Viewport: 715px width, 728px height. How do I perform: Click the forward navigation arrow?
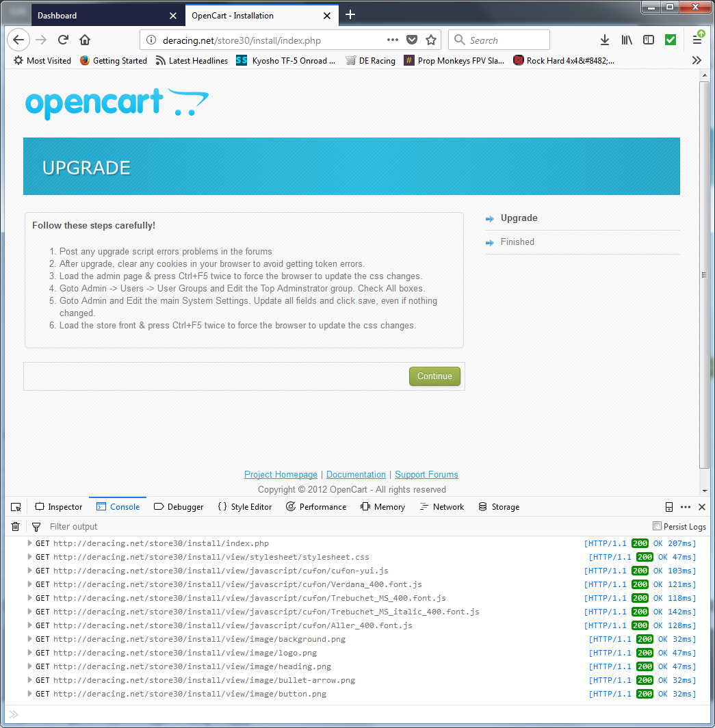(41, 40)
